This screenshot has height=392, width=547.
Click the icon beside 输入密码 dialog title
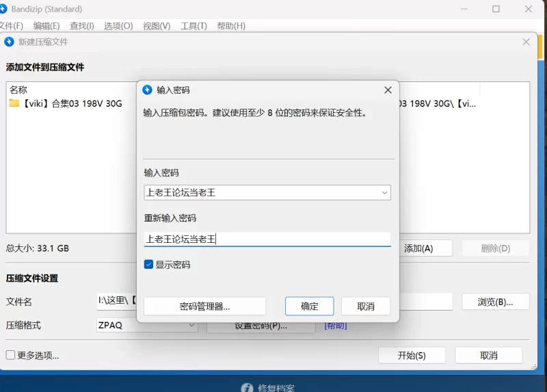tap(147, 90)
